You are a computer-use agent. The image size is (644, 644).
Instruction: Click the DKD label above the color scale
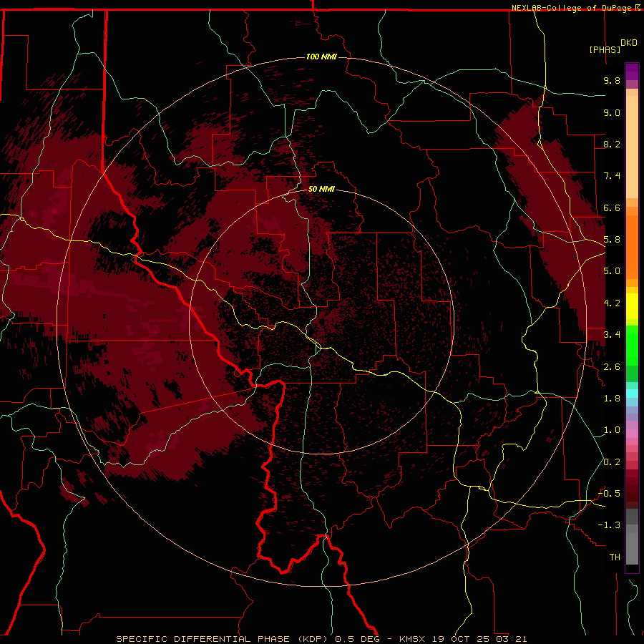628,43
